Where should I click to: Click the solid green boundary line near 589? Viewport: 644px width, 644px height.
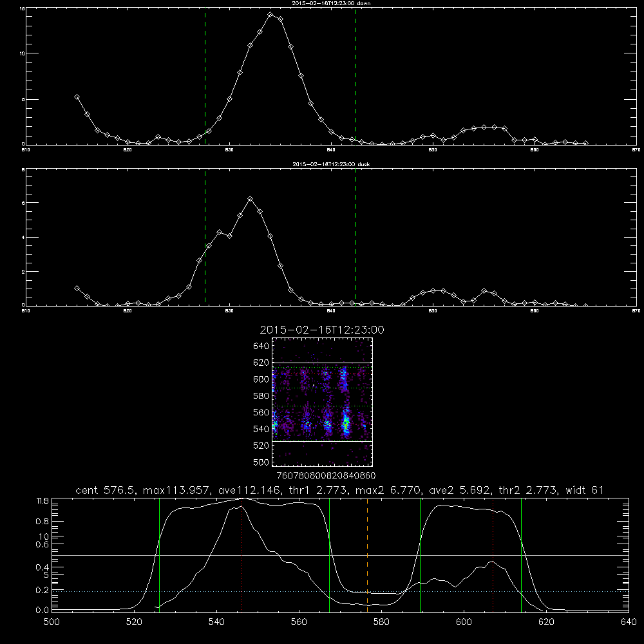pos(420,555)
